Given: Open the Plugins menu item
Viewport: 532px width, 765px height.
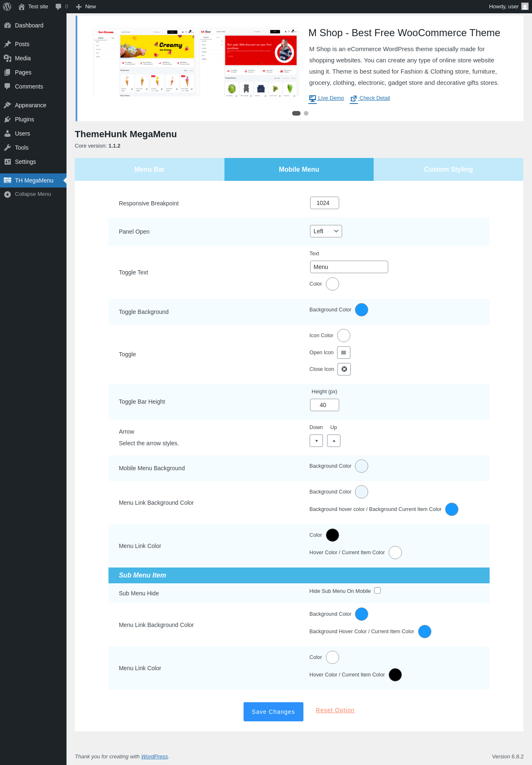Looking at the screenshot, I should 33,119.
